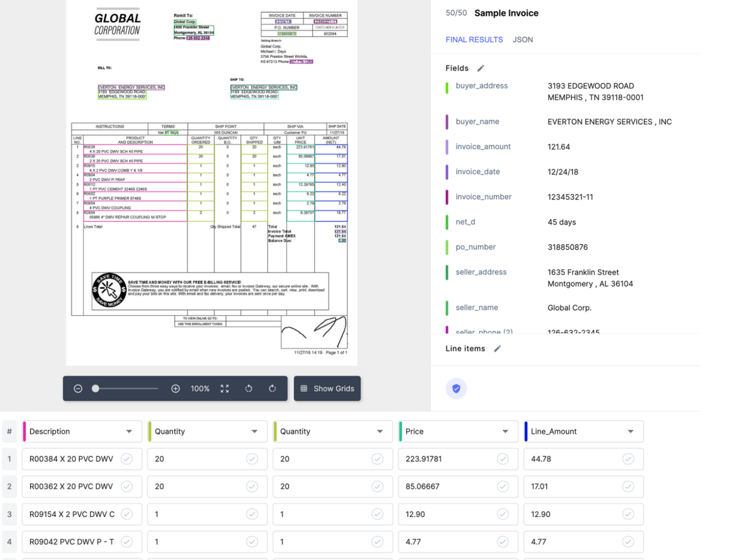Open the Description column dropdown
737x560 pixels.
coord(129,431)
